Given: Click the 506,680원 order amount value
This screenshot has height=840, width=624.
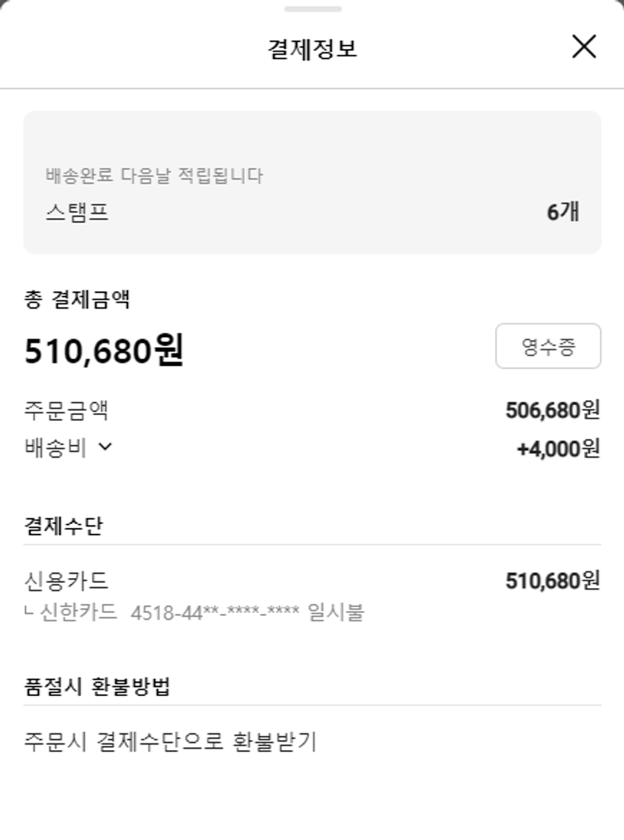Looking at the screenshot, I should 552,410.
